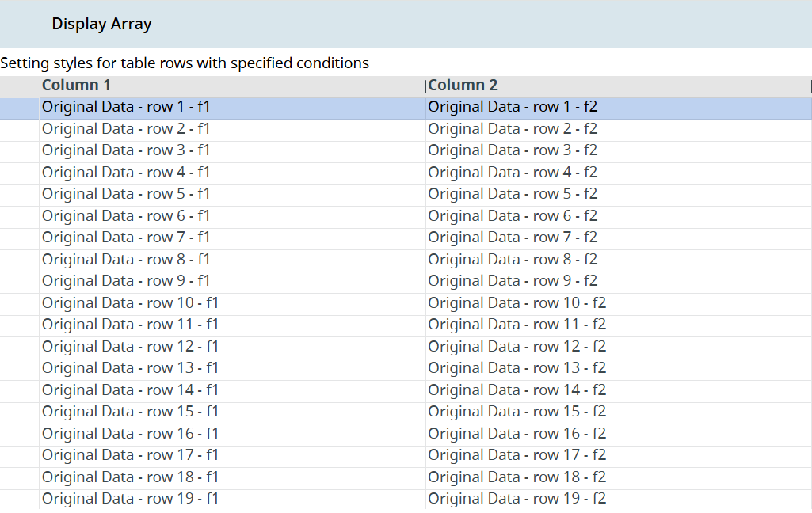Viewport: 812px width, 513px height.
Task: Pick cell 'Original Data - row 4 - f2'
Action: point(513,173)
